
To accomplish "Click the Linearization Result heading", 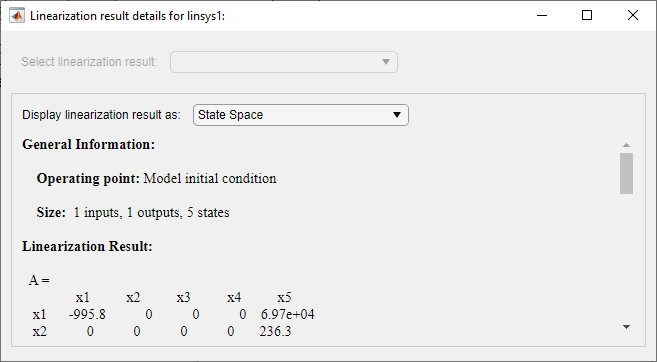I will pos(87,246).
